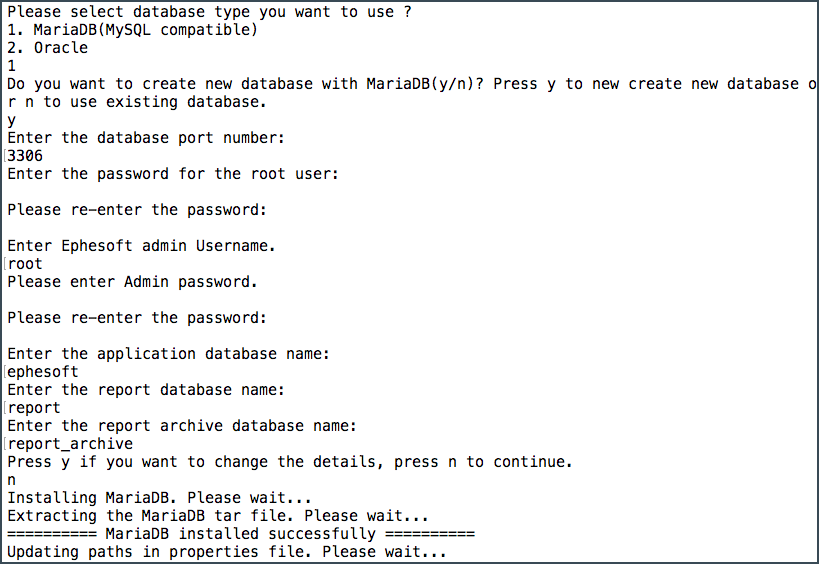Screen dimensions: 819x564
Task: Click the entered port number 3306
Action: coord(25,156)
